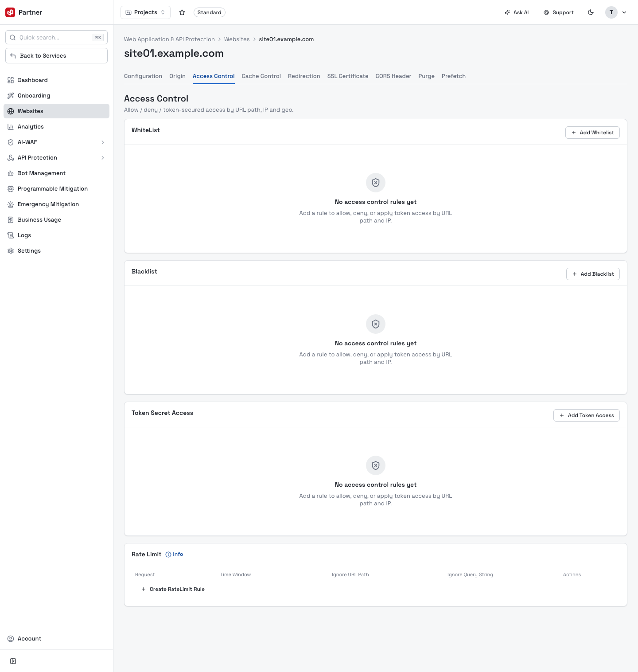Viewport: 638px width, 672px height.
Task: Click the Account person icon
Action: coord(11,639)
